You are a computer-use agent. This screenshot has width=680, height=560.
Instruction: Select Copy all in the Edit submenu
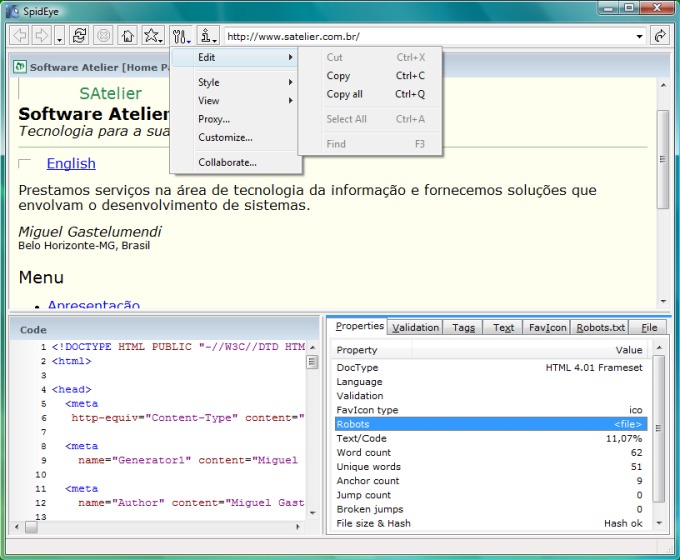[x=370, y=94]
